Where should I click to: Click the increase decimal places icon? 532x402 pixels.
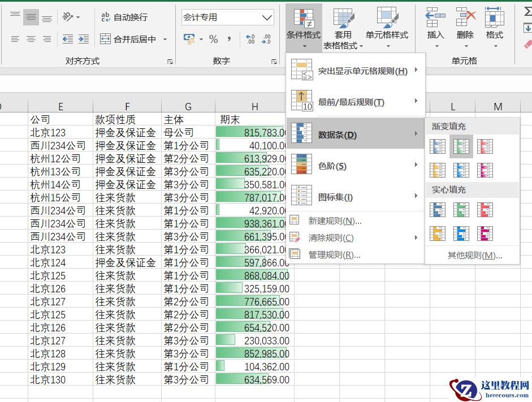249,39
